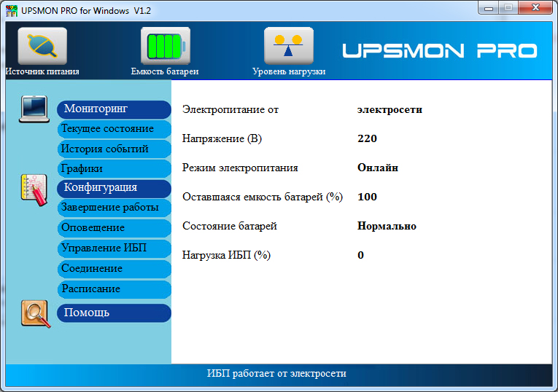Click the label Напряжение (В)
Viewport: 558px width, 392px height.
(222, 138)
